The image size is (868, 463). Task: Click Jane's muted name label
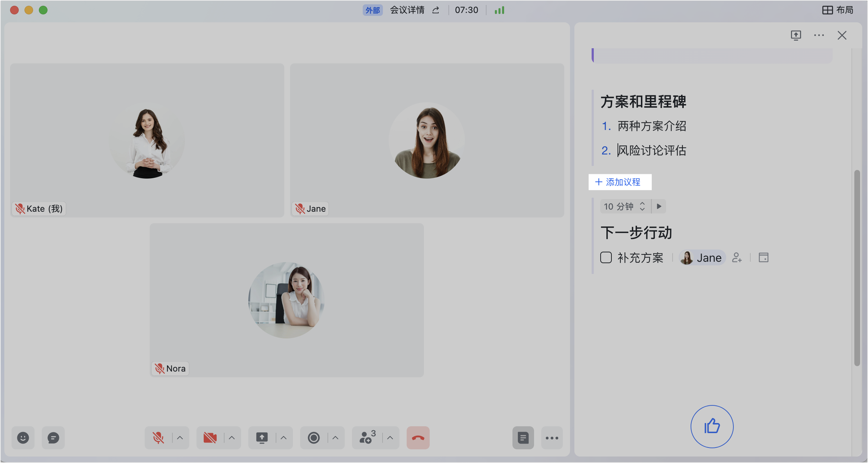click(x=310, y=209)
